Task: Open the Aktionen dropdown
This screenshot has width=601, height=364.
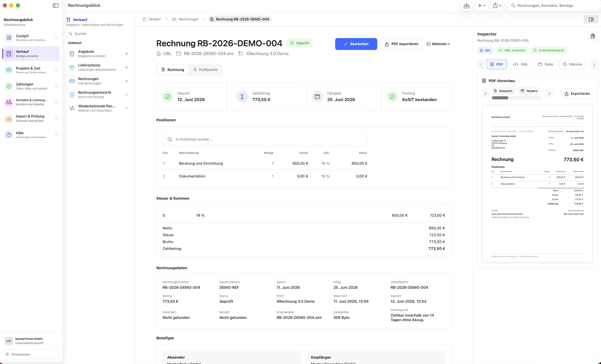Action: point(438,44)
